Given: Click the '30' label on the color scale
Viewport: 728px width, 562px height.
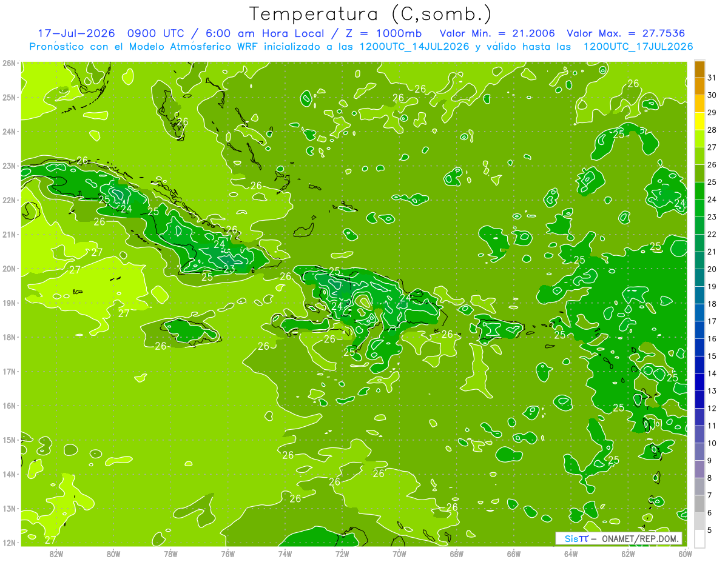Looking at the screenshot, I should [712, 95].
